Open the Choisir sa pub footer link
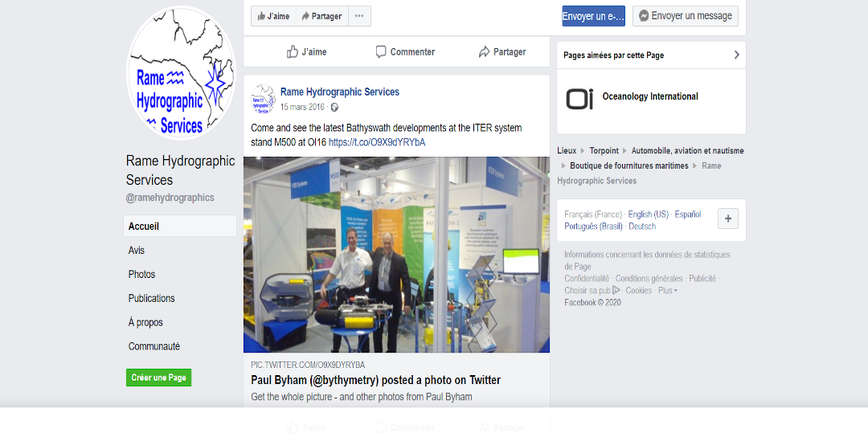Screen dimensions: 868x437 592,291
